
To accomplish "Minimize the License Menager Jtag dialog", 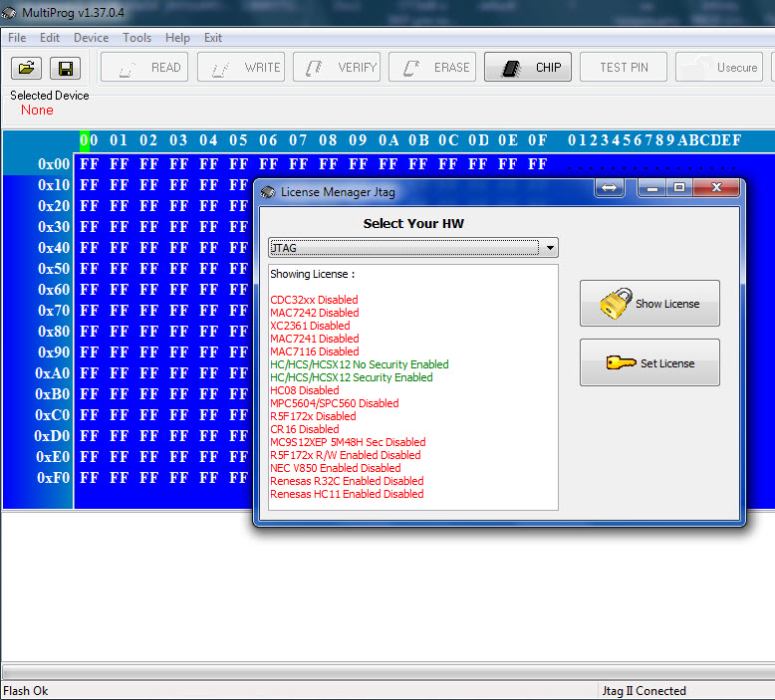I will [651, 188].
